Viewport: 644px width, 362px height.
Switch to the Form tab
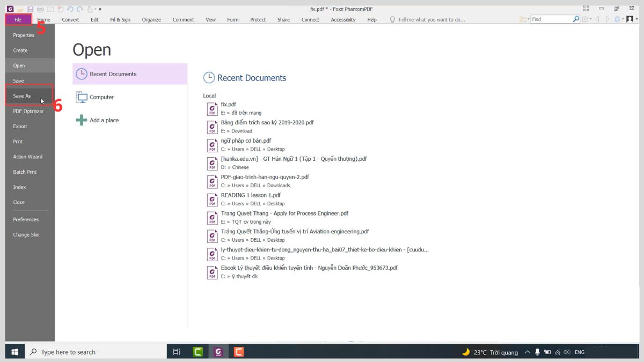tap(232, 20)
